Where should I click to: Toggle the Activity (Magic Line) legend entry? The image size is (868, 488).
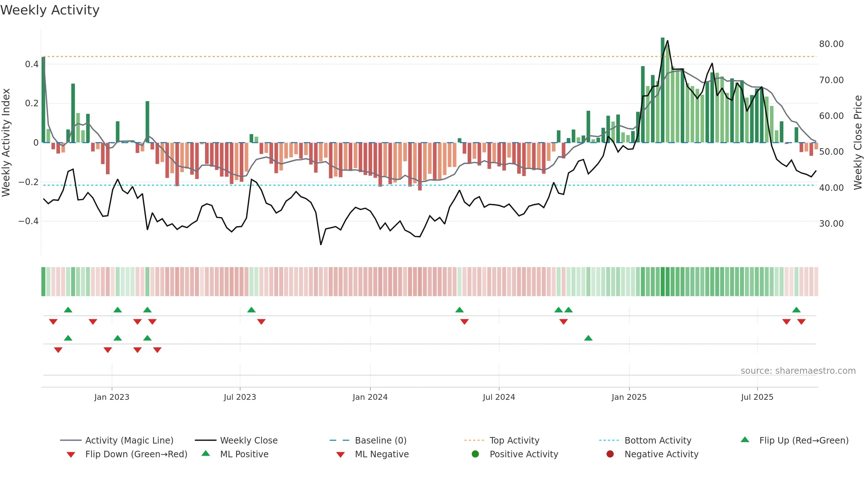coord(117,440)
